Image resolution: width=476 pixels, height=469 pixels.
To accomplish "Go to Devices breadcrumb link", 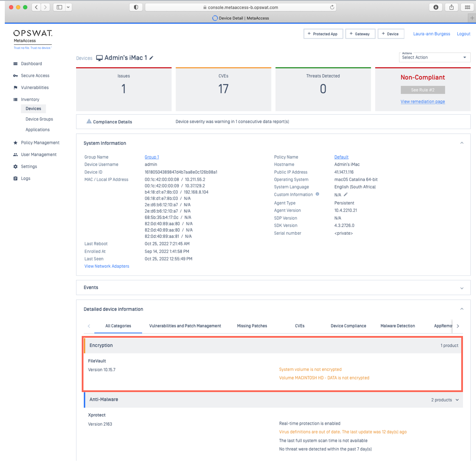I will click(x=84, y=58).
